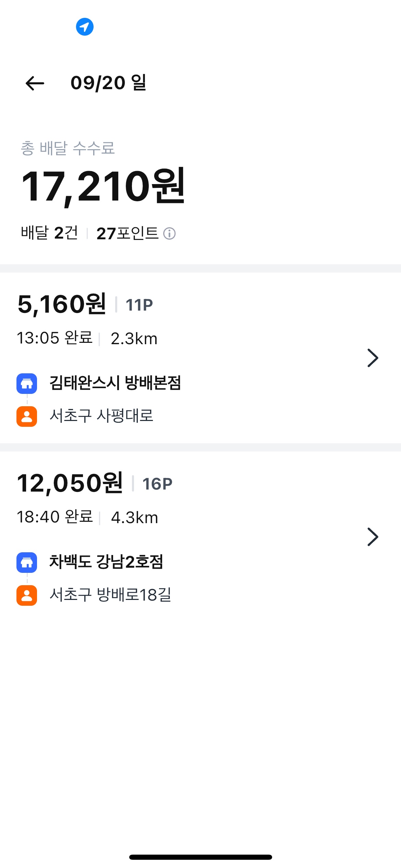Open the 차백도 강남2호점 store name
The image size is (401, 868).
point(106,562)
